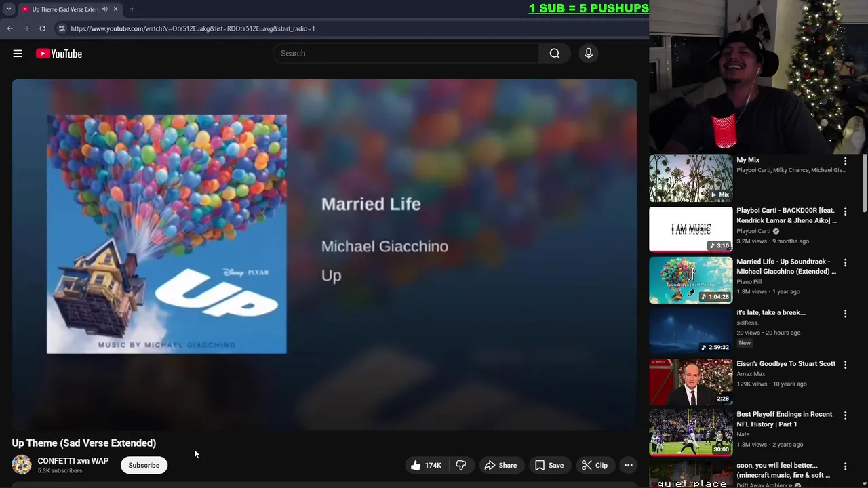Click the search magnifier button
Viewport: 868px width, 488px height.
pos(555,54)
